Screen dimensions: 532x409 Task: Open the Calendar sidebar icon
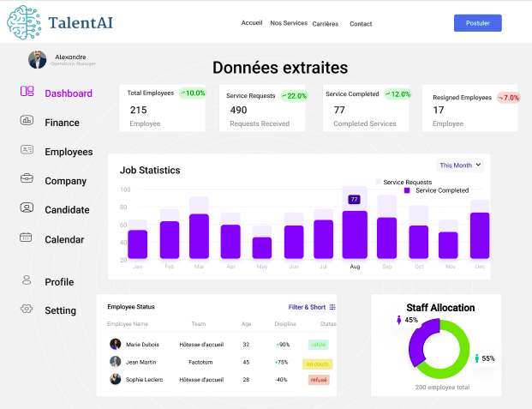pos(27,238)
